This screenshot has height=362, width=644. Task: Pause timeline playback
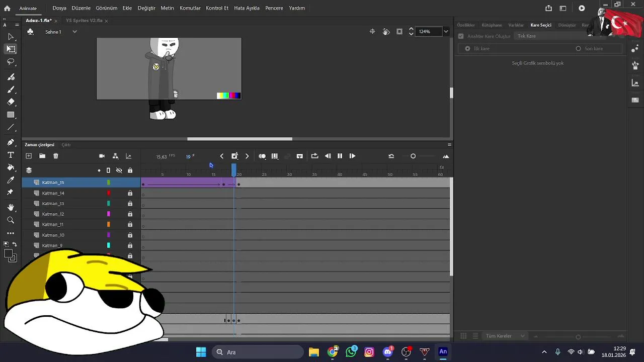(340, 156)
